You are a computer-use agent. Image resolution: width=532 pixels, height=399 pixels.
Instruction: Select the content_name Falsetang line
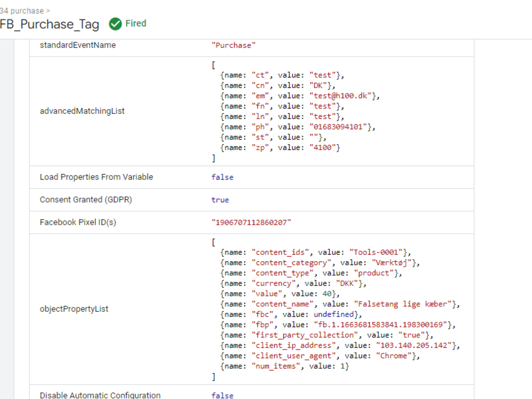pyautogui.click(x=340, y=304)
